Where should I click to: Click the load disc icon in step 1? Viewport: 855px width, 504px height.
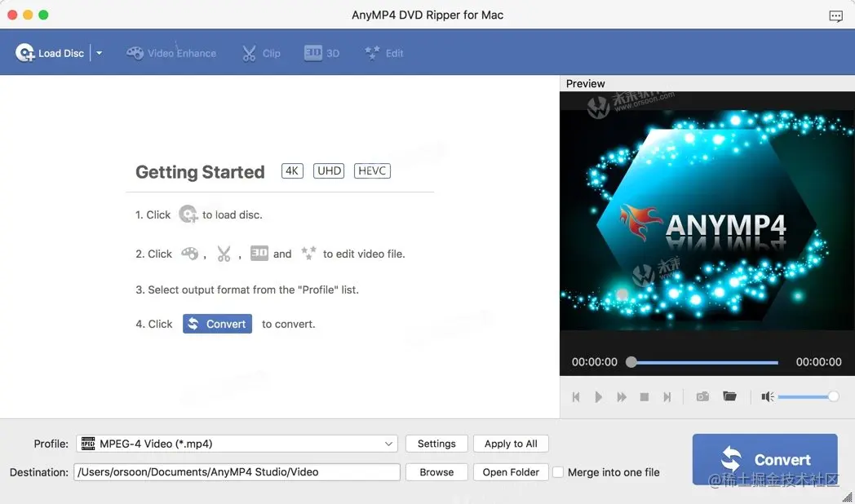188,214
